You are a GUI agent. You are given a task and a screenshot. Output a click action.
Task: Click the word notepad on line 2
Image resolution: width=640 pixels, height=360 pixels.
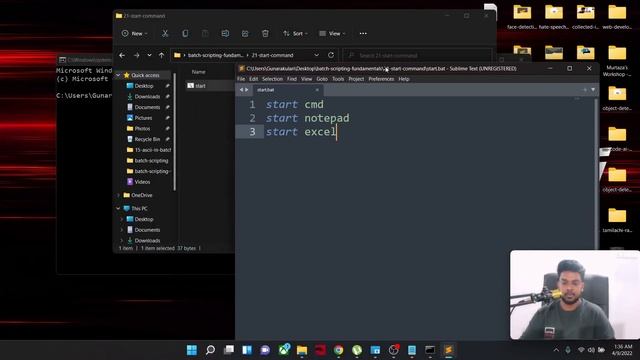click(327, 118)
